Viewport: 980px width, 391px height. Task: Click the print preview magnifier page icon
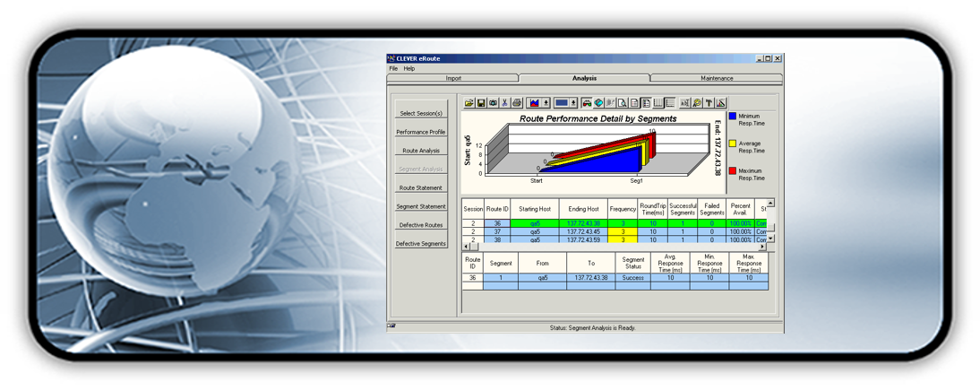tap(623, 102)
